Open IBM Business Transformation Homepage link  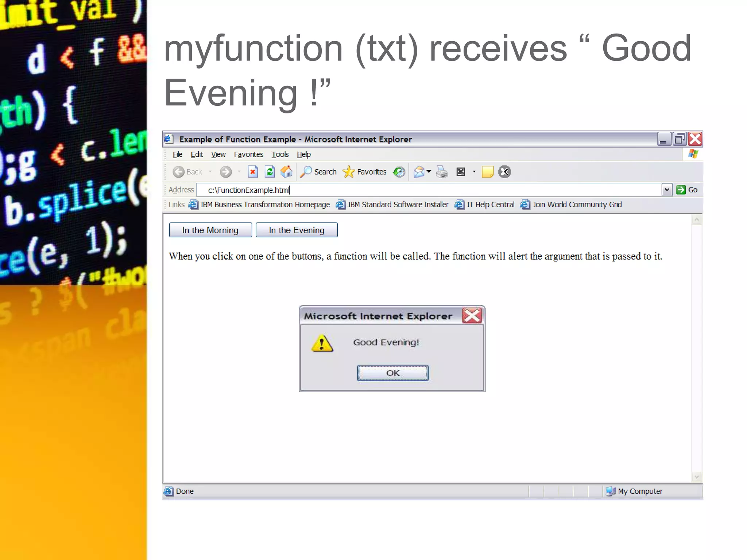(x=259, y=205)
